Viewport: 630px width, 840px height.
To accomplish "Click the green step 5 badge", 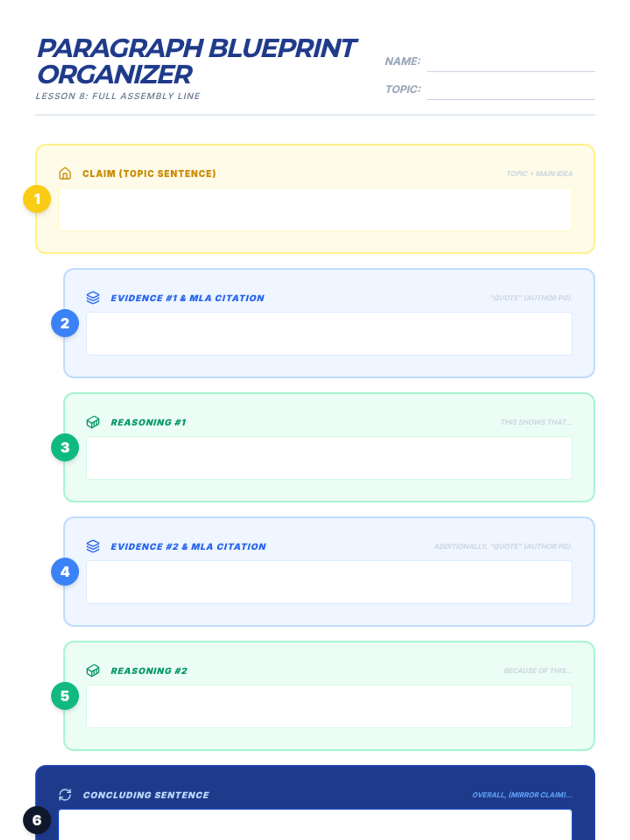I will (65, 696).
